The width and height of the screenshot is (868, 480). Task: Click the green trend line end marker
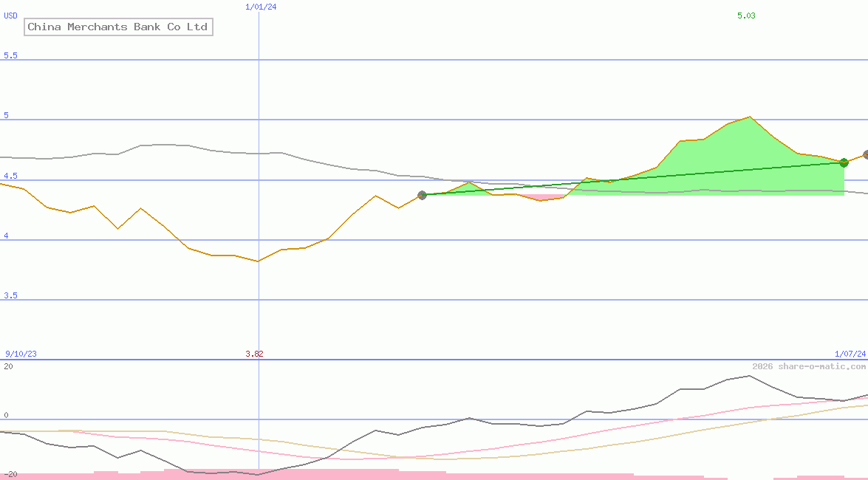click(844, 162)
